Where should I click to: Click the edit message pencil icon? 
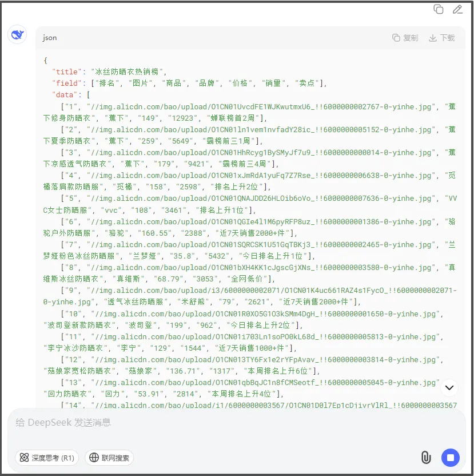pos(457,9)
